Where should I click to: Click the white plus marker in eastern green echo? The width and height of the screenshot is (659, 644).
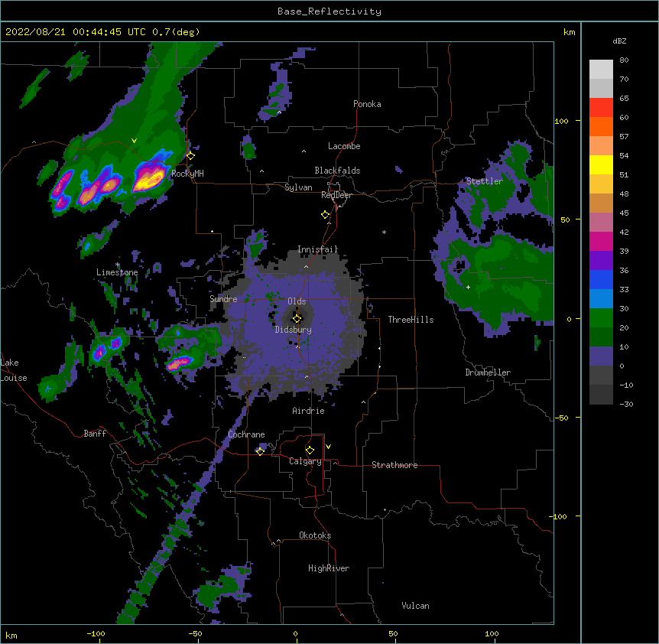coord(468,287)
